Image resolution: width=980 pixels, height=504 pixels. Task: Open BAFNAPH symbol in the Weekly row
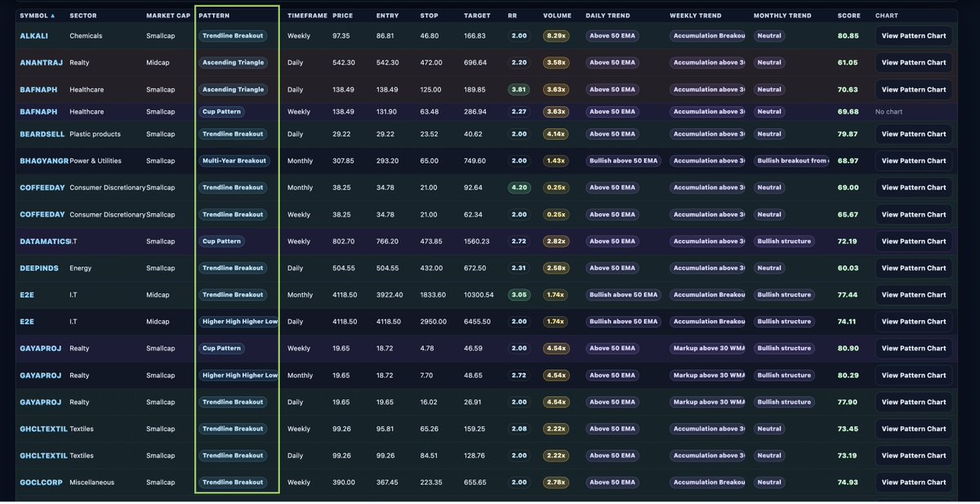point(38,112)
